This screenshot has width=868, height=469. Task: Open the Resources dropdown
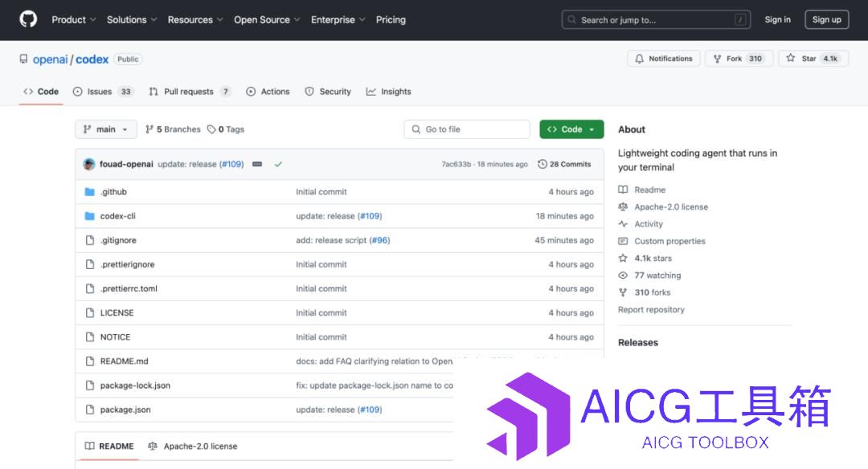(195, 20)
